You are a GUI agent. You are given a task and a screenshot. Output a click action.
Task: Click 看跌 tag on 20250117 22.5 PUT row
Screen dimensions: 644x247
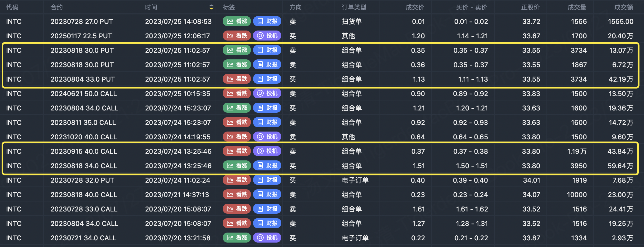pyautogui.click(x=237, y=36)
